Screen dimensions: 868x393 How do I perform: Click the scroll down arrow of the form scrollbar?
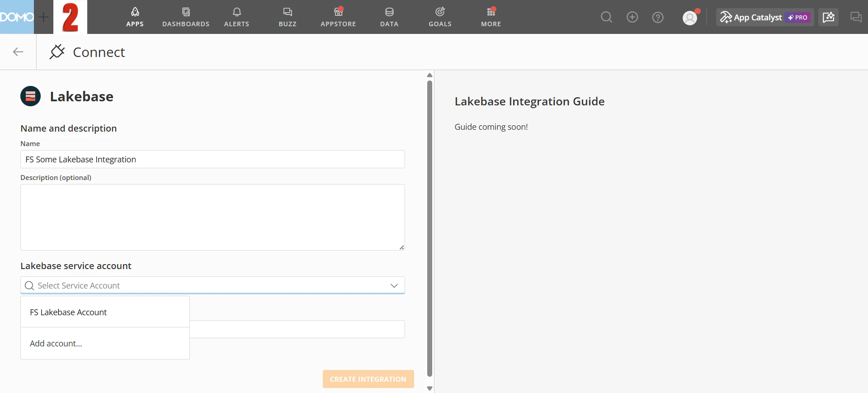430,388
